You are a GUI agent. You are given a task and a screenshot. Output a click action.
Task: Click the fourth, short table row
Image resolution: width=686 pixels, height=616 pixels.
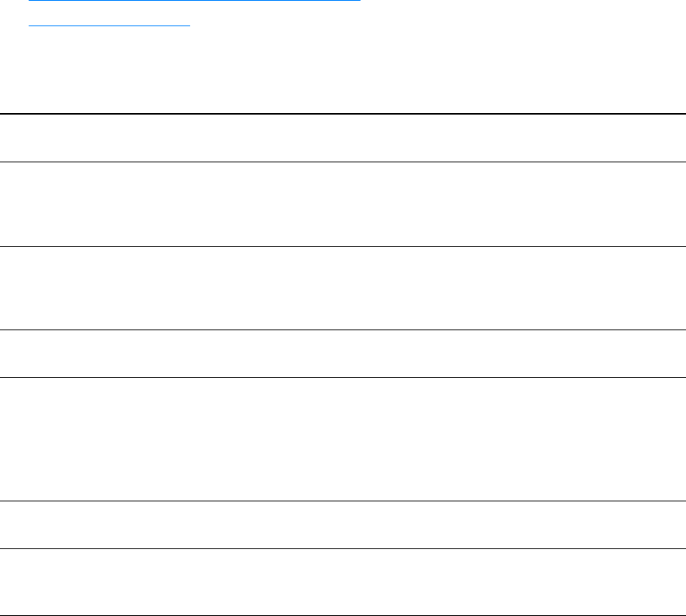(x=342, y=353)
